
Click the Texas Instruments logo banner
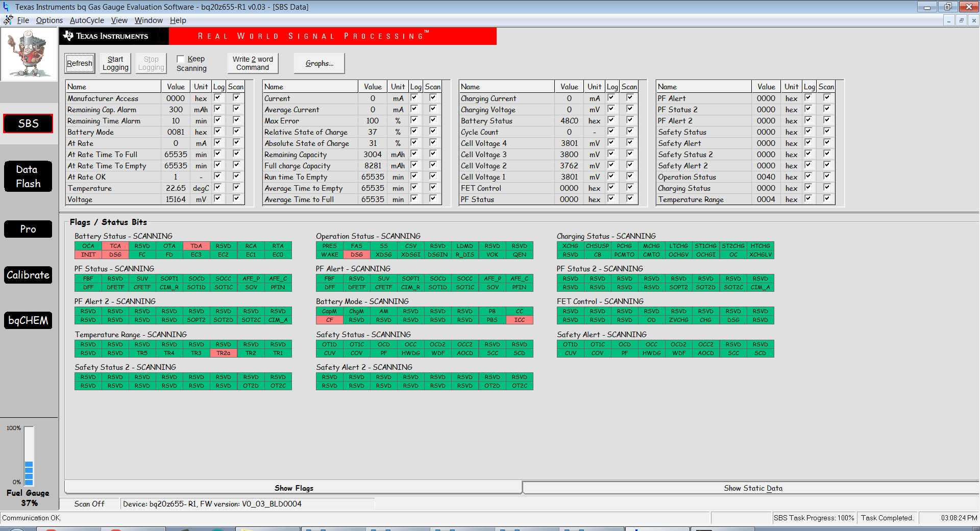pyautogui.click(x=114, y=36)
